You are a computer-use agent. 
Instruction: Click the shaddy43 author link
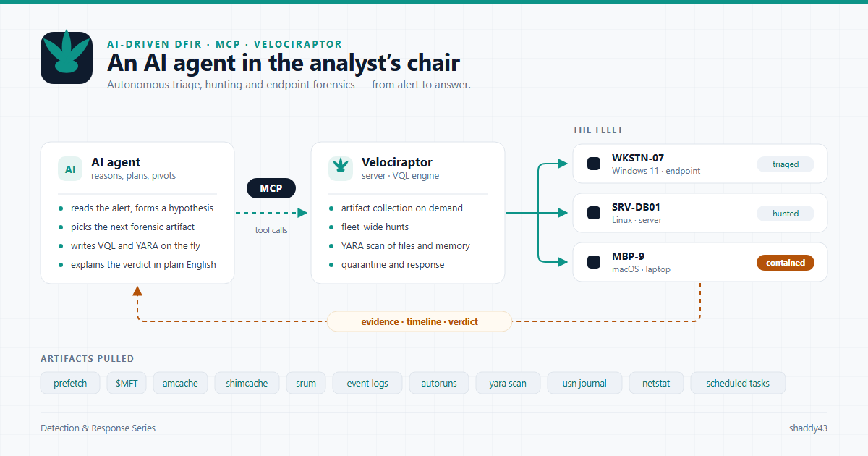click(x=808, y=428)
